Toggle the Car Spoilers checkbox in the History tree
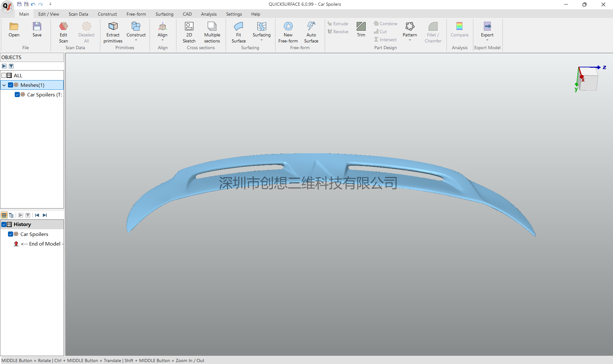 11,234
